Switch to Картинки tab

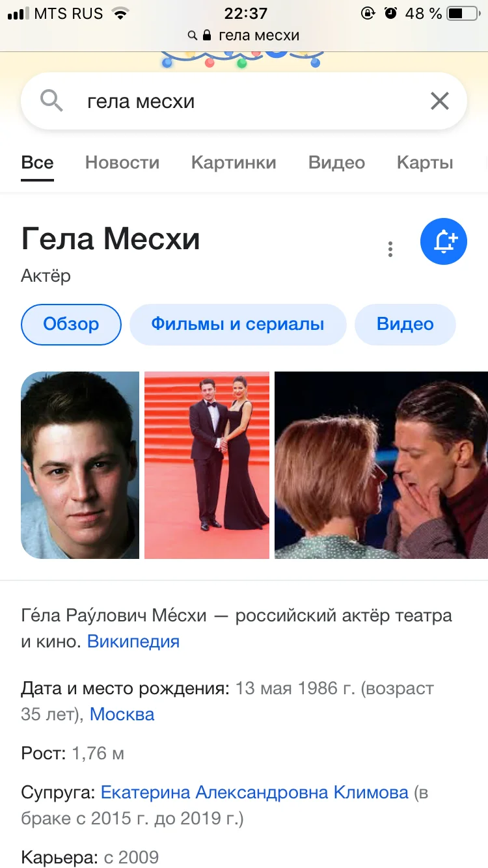click(234, 163)
